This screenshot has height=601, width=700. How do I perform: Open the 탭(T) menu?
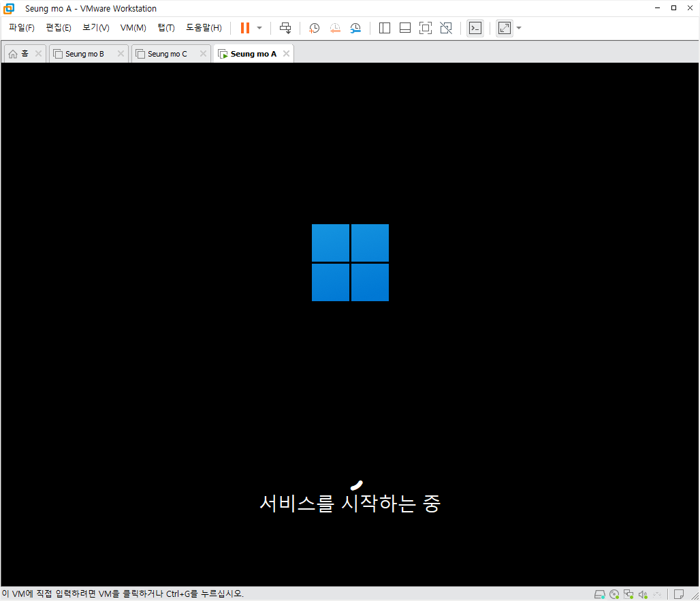click(166, 28)
